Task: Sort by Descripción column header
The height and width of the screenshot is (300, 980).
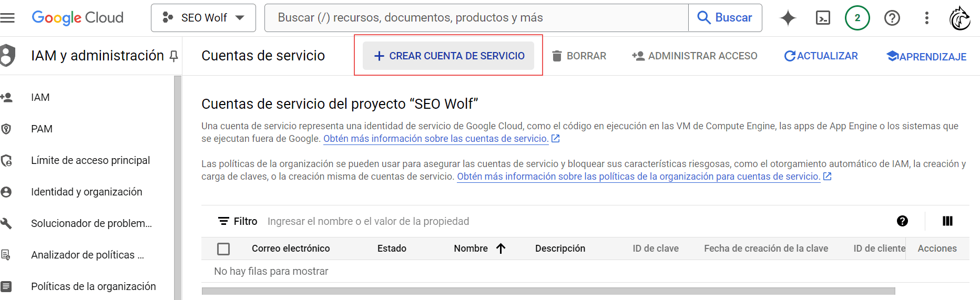Action: click(560, 249)
